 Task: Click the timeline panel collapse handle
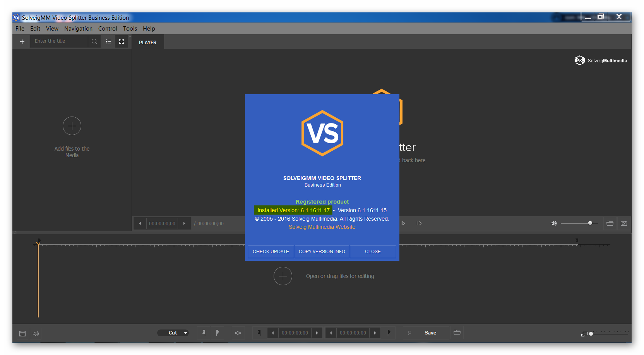pos(15,233)
